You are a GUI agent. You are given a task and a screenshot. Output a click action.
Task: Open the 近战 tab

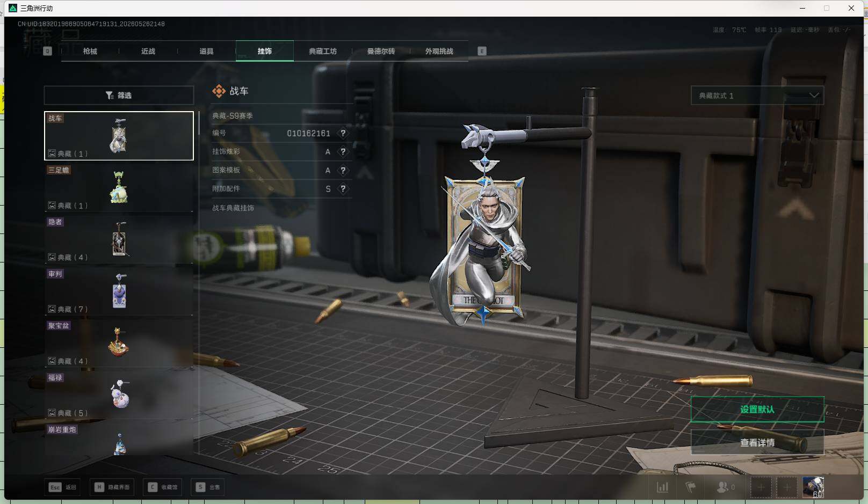point(148,51)
